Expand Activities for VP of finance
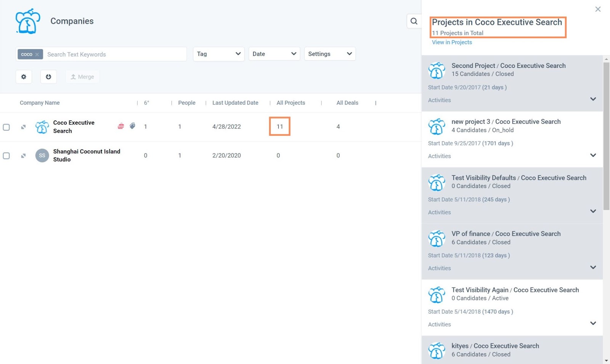Image resolution: width=610 pixels, height=364 pixels. (593, 267)
